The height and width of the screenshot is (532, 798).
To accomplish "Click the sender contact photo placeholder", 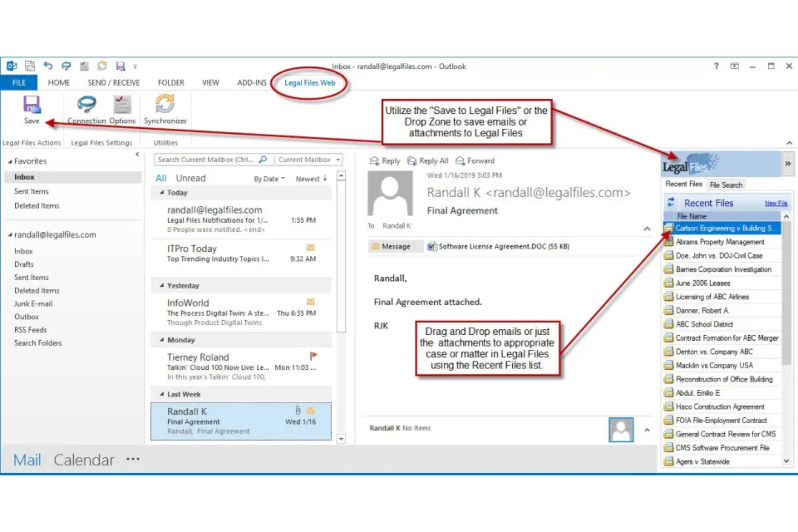I will (390, 193).
